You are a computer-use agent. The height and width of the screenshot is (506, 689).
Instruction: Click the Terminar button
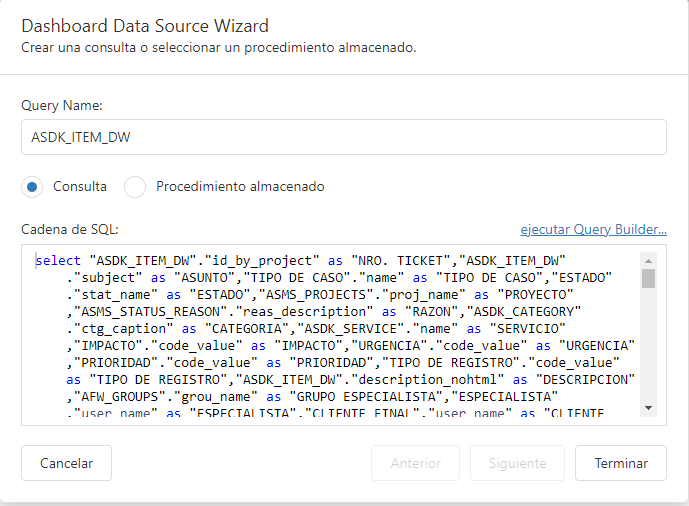point(621,463)
